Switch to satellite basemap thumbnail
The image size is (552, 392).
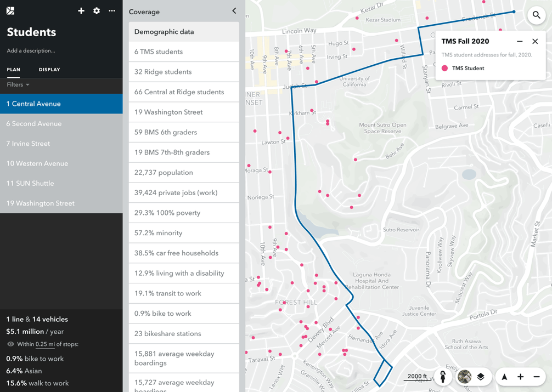tap(465, 377)
